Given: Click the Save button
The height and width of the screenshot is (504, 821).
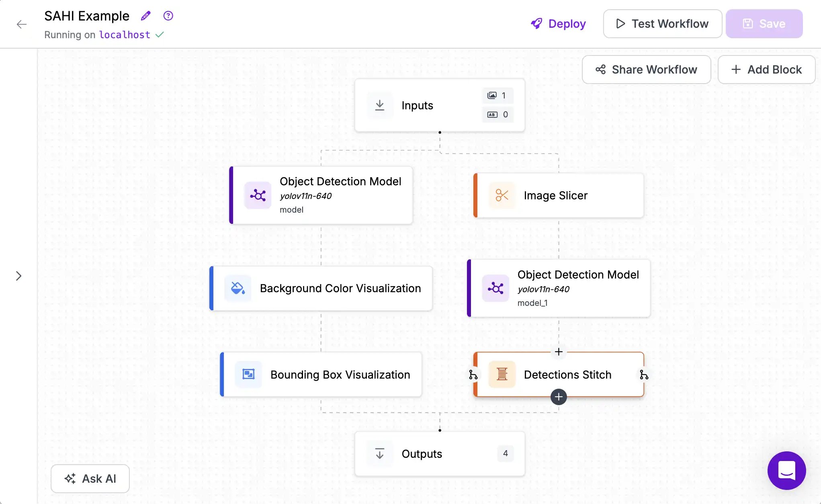Looking at the screenshot, I should click(x=764, y=24).
